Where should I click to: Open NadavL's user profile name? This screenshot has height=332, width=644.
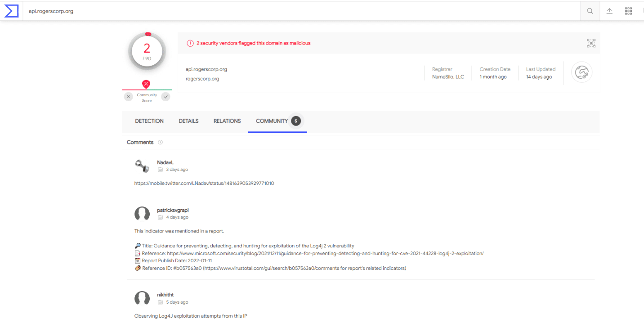tap(165, 162)
